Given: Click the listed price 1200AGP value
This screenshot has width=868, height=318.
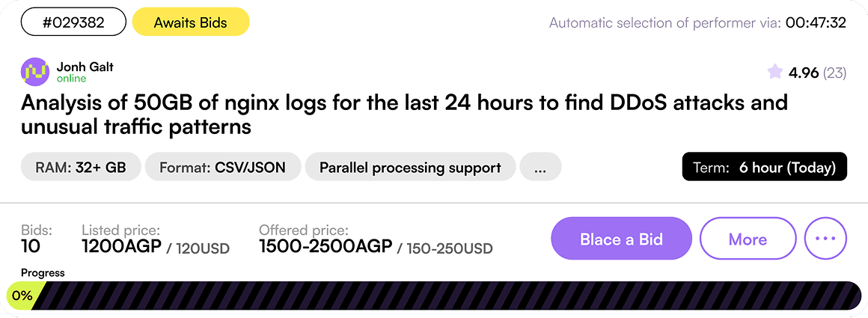Looking at the screenshot, I should point(121,246).
